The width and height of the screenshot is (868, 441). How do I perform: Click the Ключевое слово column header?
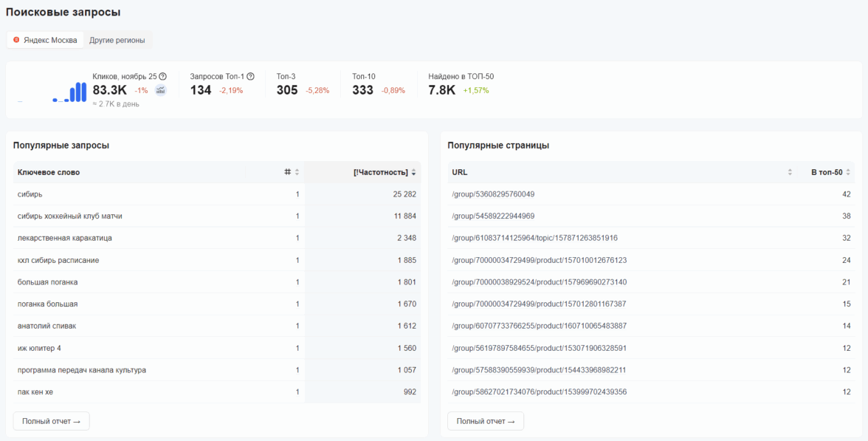49,172
